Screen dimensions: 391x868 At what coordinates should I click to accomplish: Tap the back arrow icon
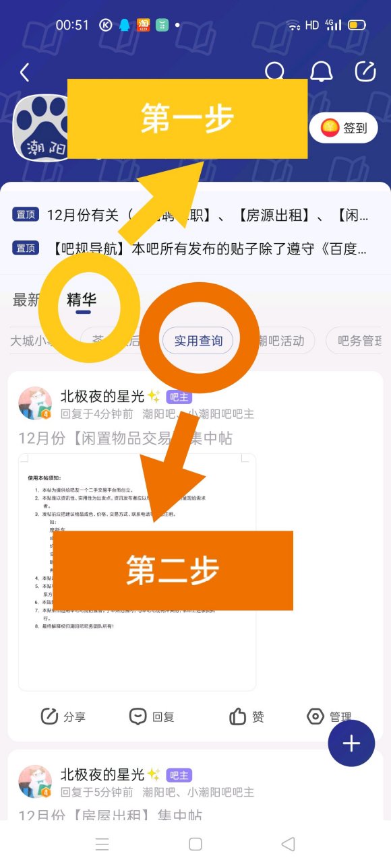[25, 73]
